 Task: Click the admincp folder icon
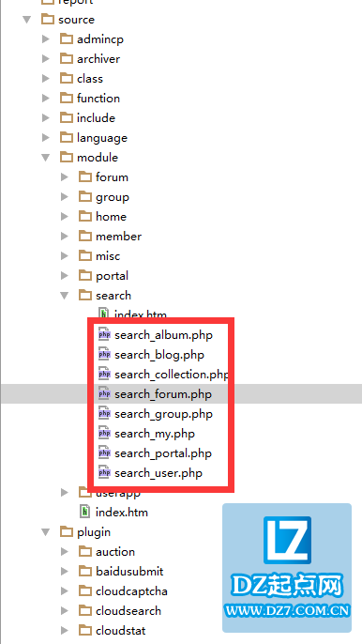coord(66,38)
